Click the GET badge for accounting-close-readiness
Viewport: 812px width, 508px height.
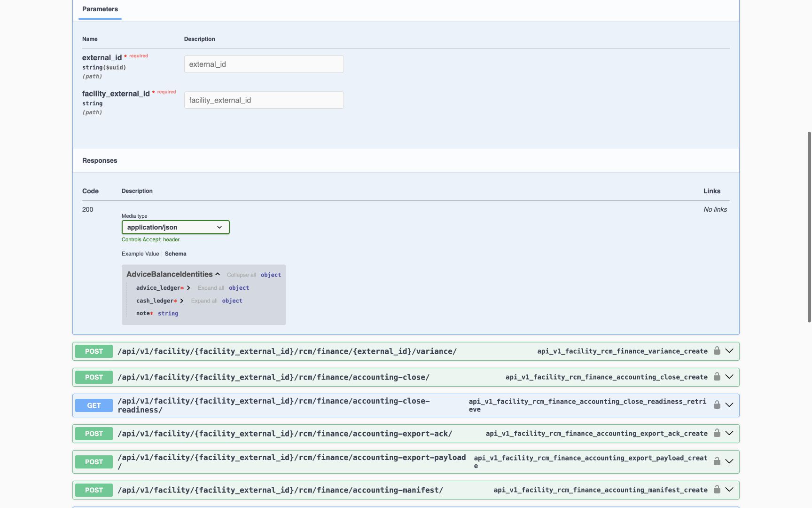(94, 405)
